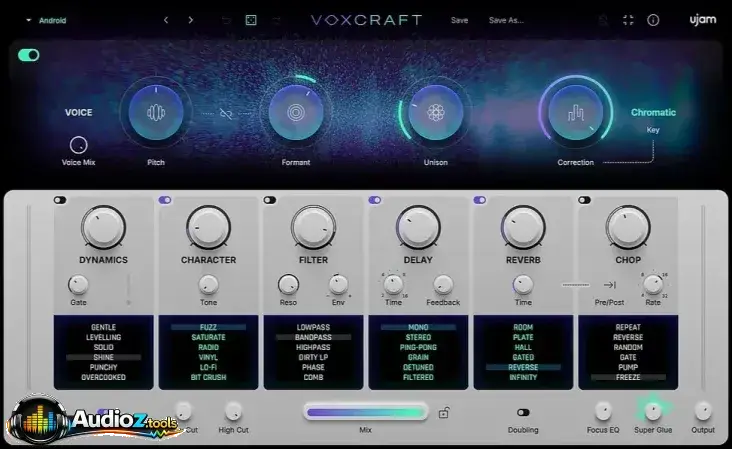Open the Android preset dropdown
The height and width of the screenshot is (449, 732).
point(47,21)
